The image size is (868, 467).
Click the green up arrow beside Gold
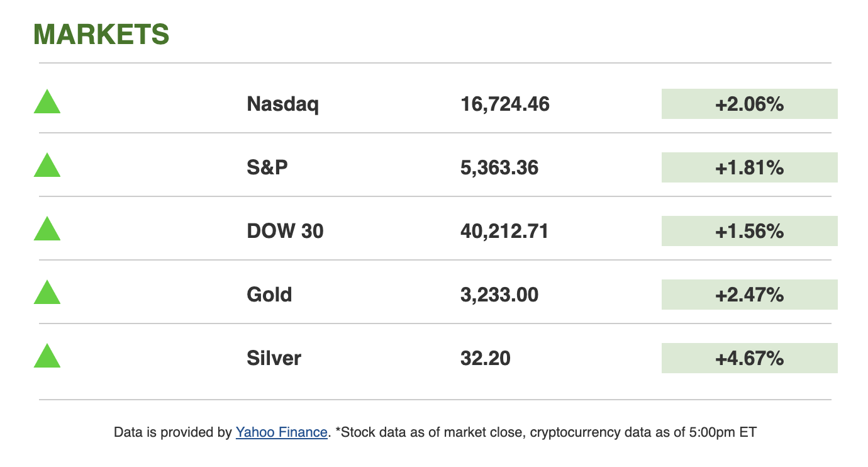pyautogui.click(x=47, y=293)
